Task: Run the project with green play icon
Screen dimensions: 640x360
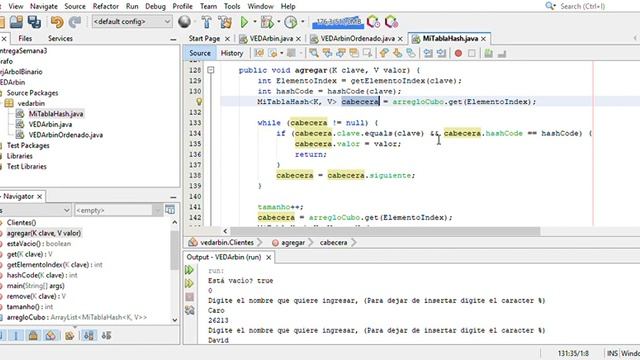Action: pyautogui.click(x=244, y=22)
